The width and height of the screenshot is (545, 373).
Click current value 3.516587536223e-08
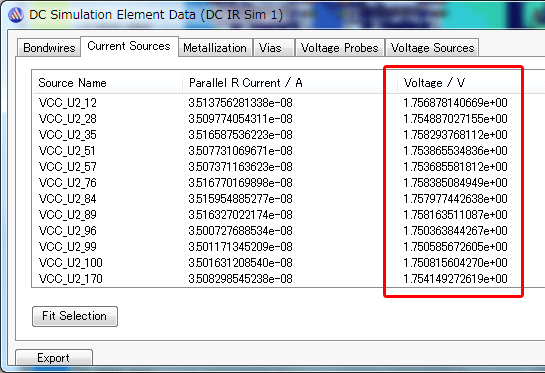pyautogui.click(x=241, y=135)
